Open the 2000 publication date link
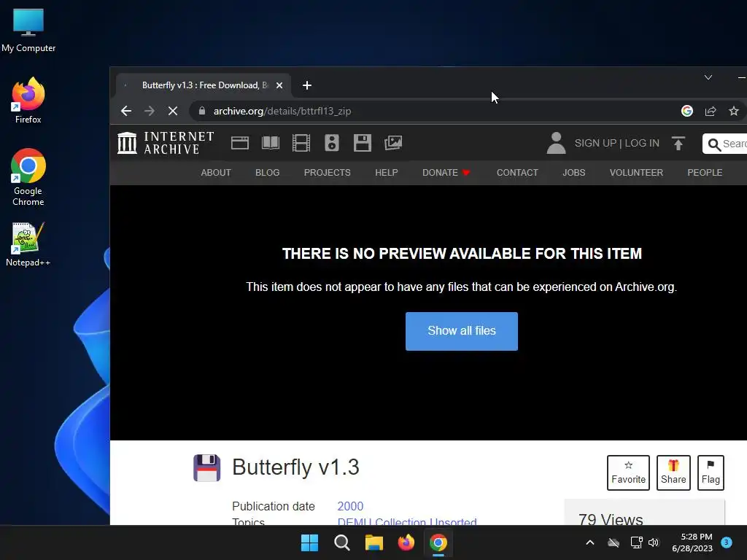The width and height of the screenshot is (747, 560). [x=350, y=506]
